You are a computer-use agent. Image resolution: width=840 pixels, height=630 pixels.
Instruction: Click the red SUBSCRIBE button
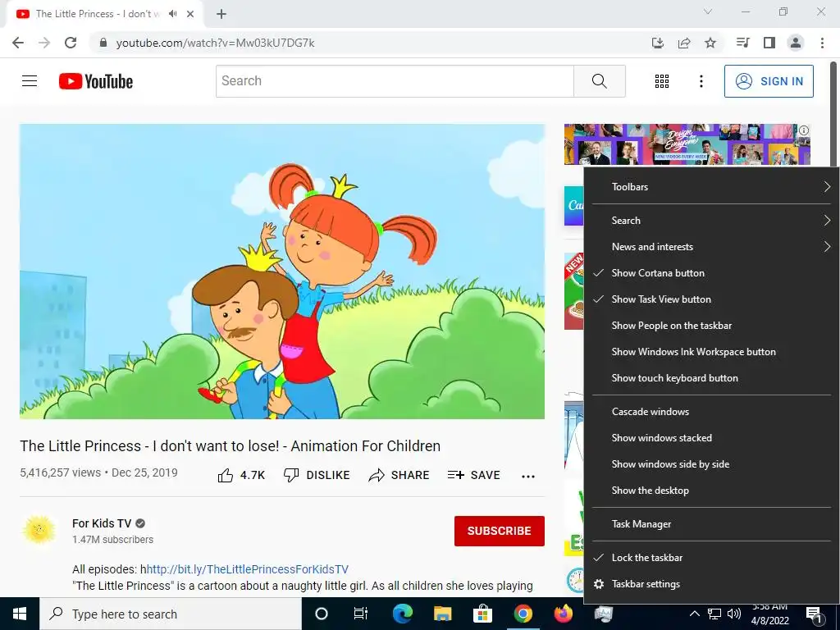click(500, 531)
